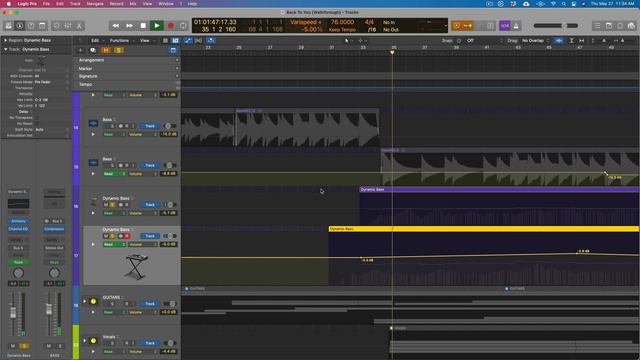640x360 pixels.
Task: Clear the global Solo S button
Action: (119, 50)
